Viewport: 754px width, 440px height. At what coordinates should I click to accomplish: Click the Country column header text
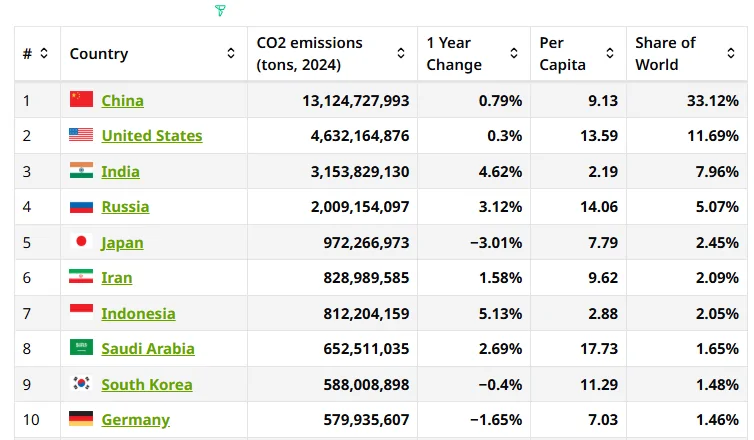click(x=99, y=53)
